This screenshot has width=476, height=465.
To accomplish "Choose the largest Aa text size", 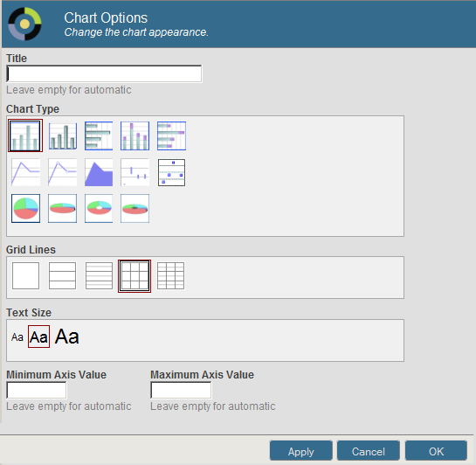I will pos(67,337).
